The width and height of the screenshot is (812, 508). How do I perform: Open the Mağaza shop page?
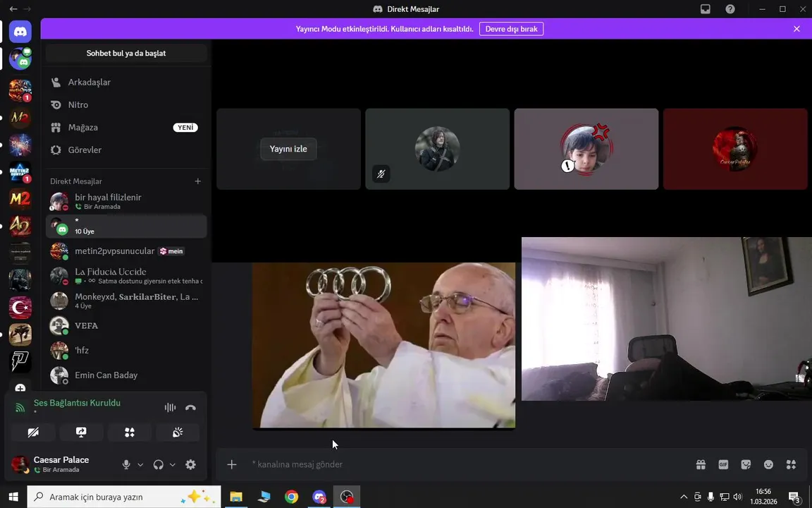[126, 127]
